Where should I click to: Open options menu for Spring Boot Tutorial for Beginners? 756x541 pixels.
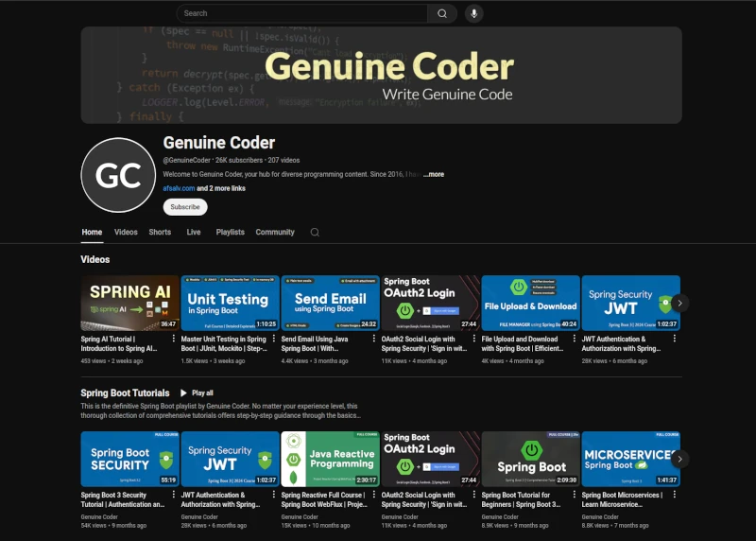(575, 495)
